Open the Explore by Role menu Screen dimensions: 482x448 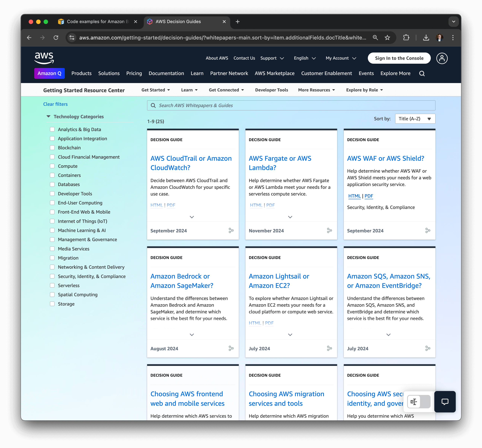(x=364, y=90)
